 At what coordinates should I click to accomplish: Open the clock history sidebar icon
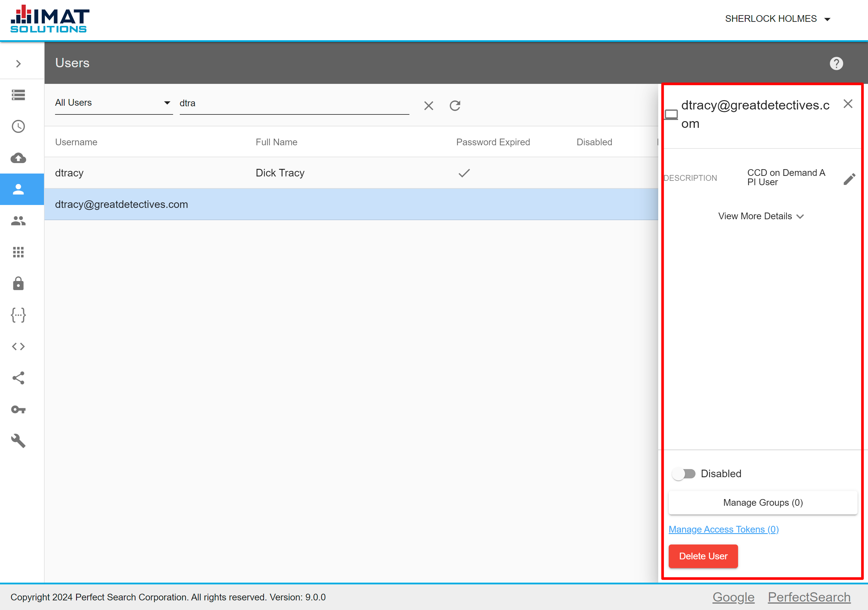(18, 126)
